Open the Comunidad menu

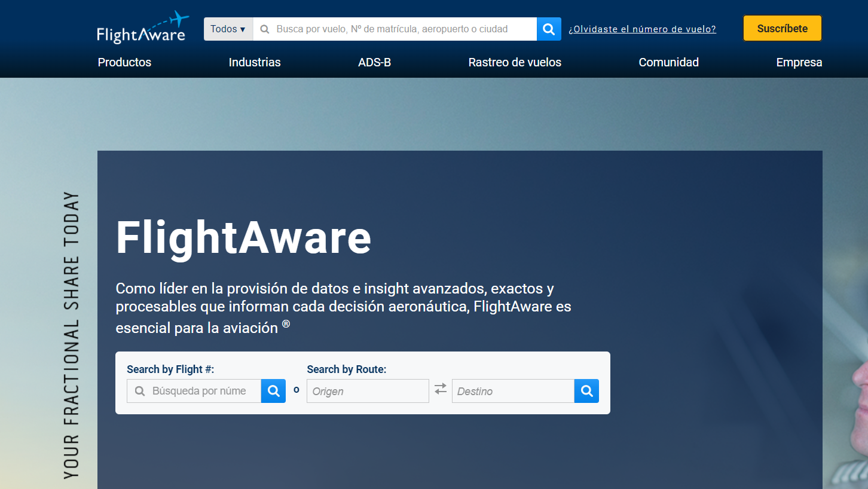point(668,62)
